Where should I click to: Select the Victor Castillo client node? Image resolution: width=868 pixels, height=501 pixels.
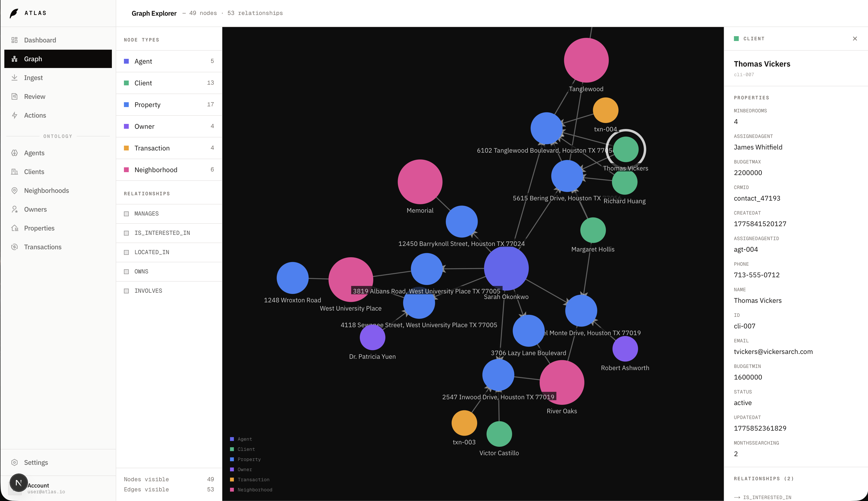(499, 434)
